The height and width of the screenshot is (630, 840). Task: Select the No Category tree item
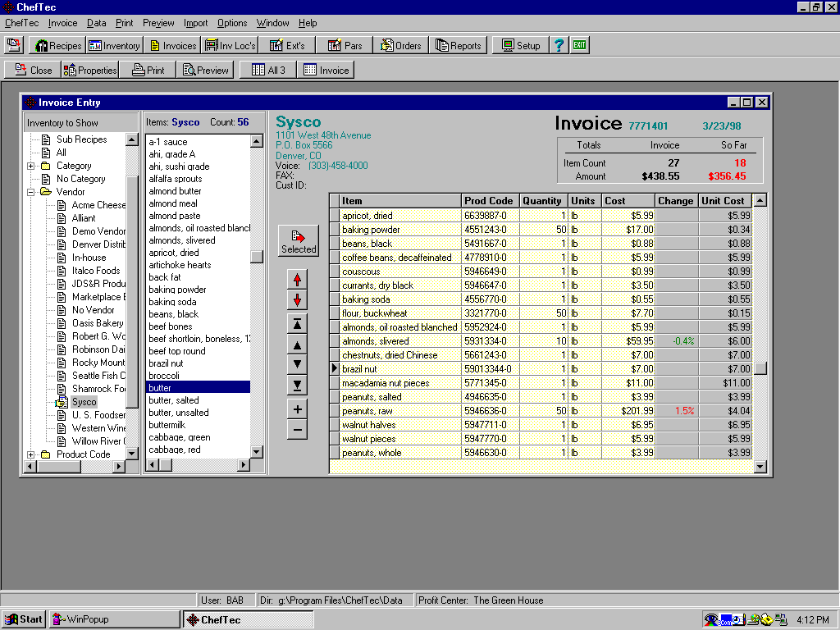(80, 179)
